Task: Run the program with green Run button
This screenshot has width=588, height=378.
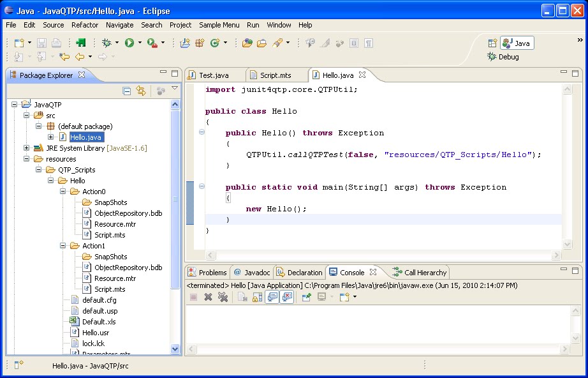Action: coord(129,43)
